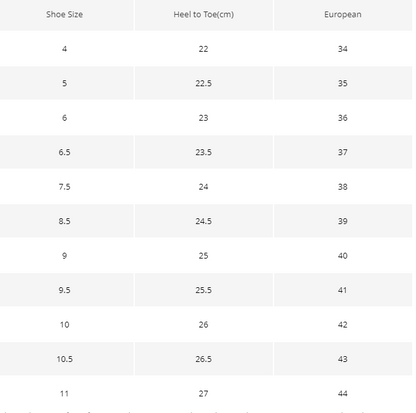Click the 24 cm heel to toe cell
Image resolution: width=416 pixels, height=413 pixels.
click(204, 187)
